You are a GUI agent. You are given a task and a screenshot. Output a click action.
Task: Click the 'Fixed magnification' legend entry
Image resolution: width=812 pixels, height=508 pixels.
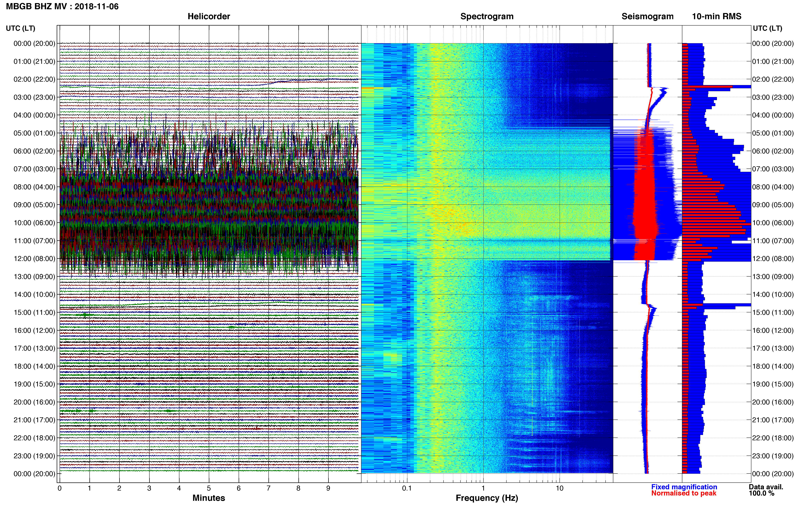684,487
